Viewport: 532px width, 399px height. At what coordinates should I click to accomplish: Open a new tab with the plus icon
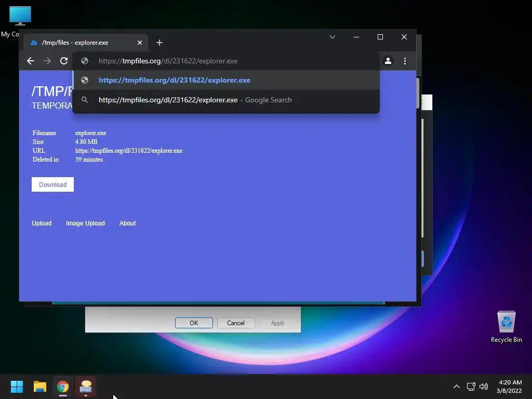pos(159,43)
